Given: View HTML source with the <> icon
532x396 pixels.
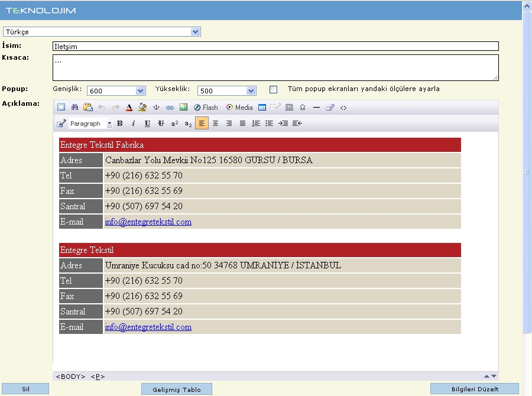Looking at the screenshot, I should coord(343,108).
